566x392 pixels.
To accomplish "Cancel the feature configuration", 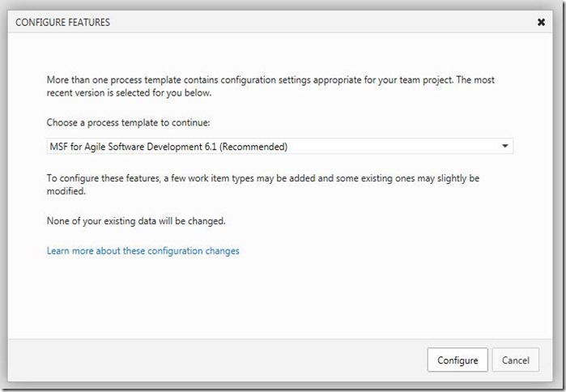I will click(515, 360).
